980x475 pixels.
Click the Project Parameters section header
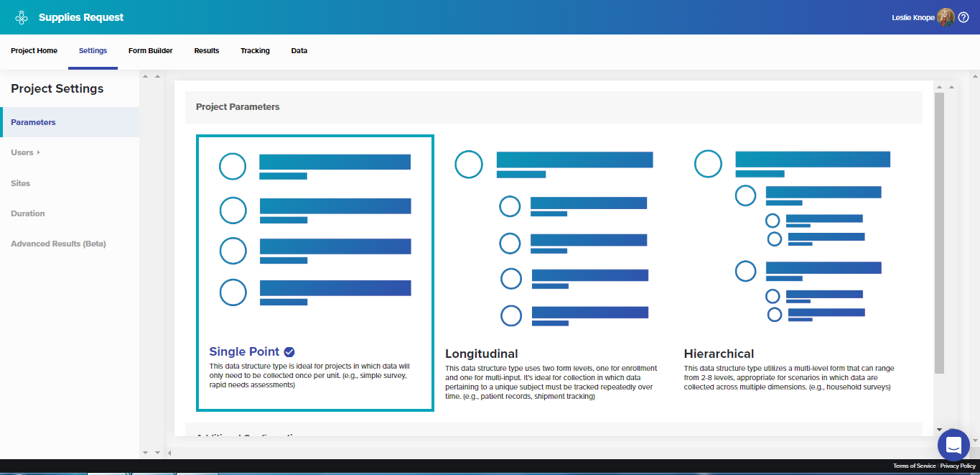554,107
